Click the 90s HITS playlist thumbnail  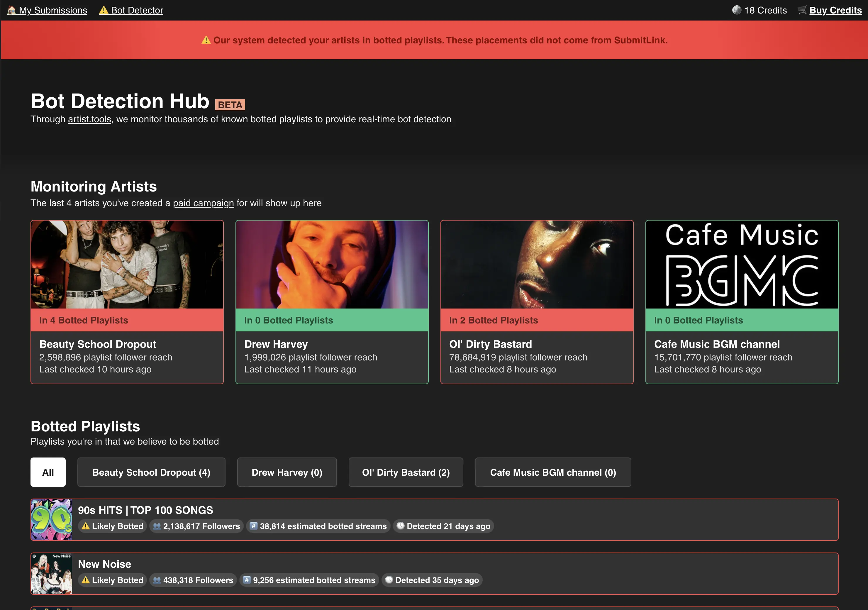click(51, 519)
